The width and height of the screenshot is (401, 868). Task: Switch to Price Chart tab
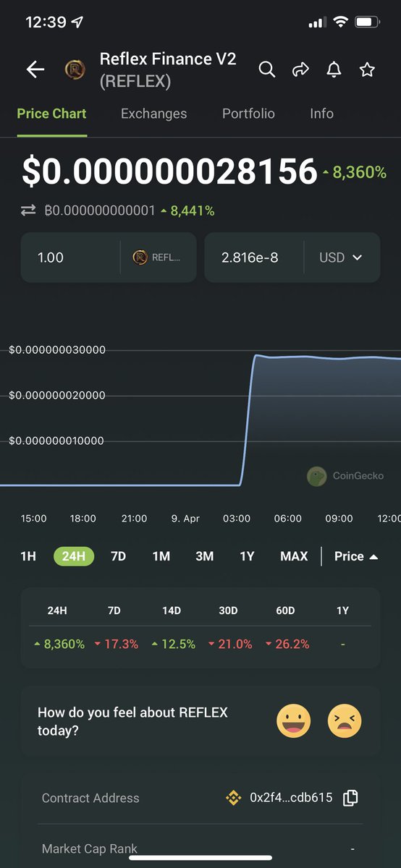pyautogui.click(x=51, y=114)
